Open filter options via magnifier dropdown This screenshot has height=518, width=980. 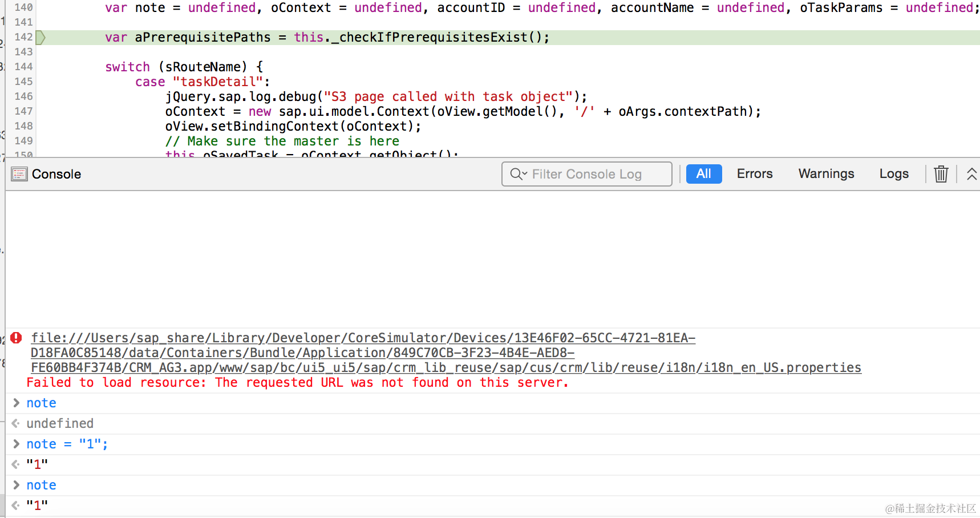519,174
